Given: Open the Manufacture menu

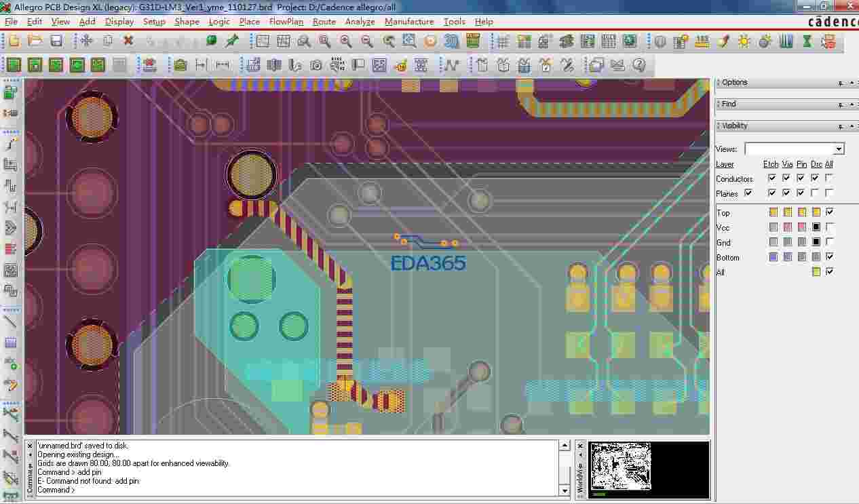Looking at the screenshot, I should (408, 22).
